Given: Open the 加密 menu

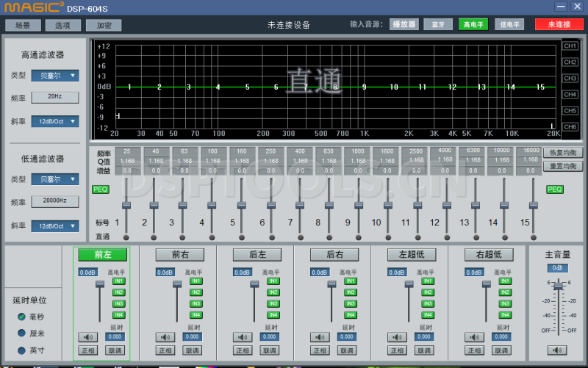Looking at the screenshot, I should pyautogui.click(x=104, y=26).
